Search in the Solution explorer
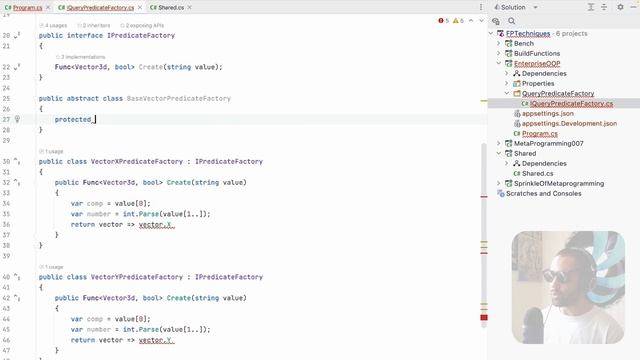Image resolution: width=640 pixels, height=360 pixels. coord(511,21)
